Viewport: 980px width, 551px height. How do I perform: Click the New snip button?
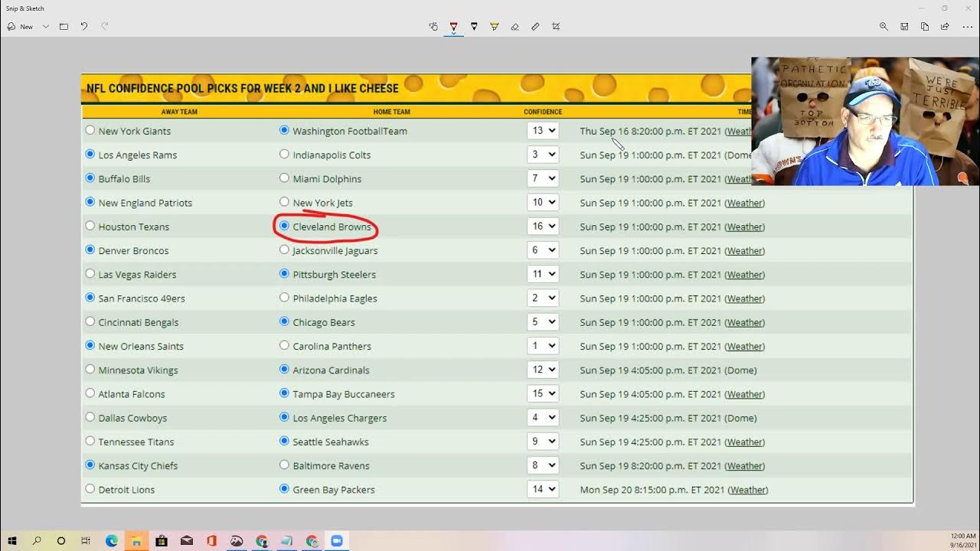coord(20,27)
